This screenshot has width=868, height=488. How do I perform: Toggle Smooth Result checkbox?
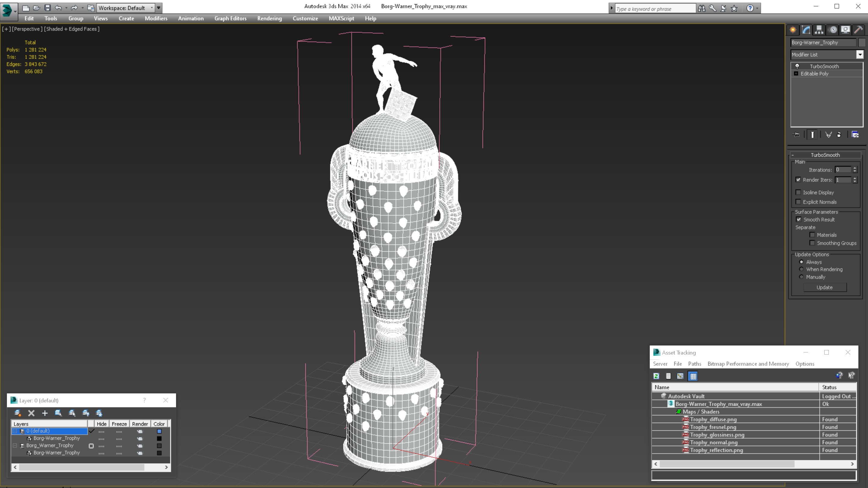(799, 219)
